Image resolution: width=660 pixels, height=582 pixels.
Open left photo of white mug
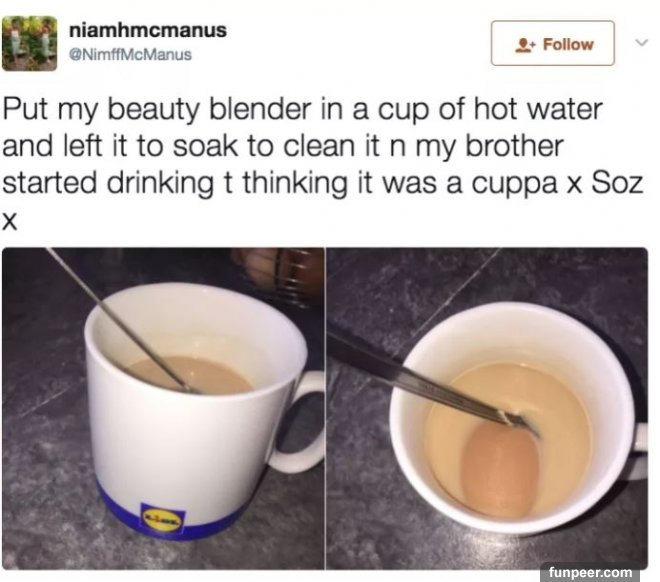pyautogui.click(x=163, y=408)
